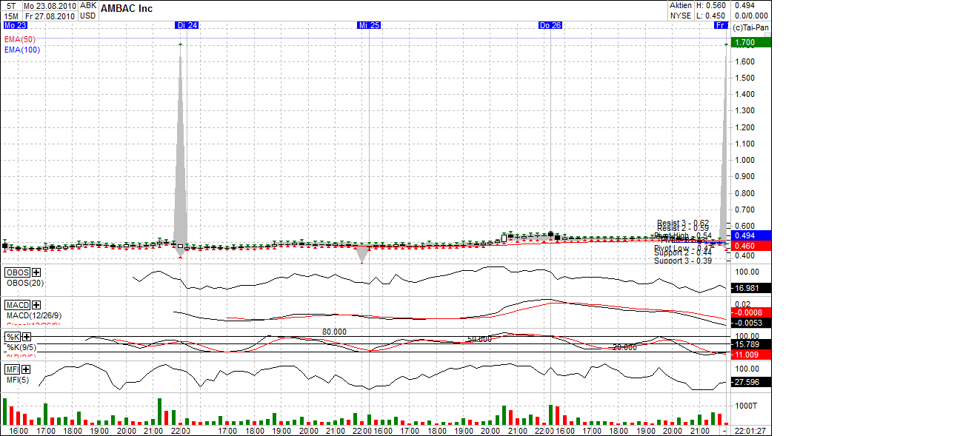Viewport: 980px width, 436px height.
Task: Expand the OBOS indicator plus icon
Action: tap(36, 272)
